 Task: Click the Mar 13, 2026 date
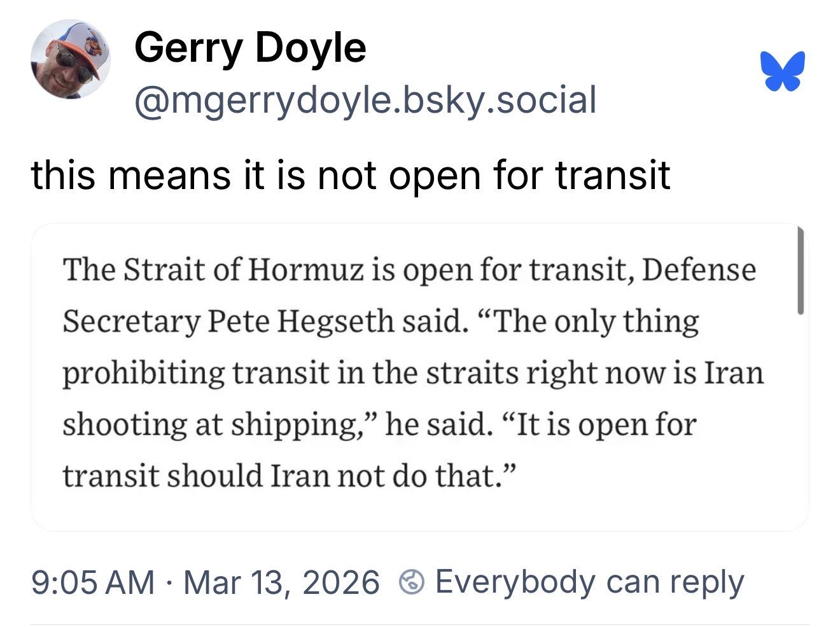(x=281, y=582)
